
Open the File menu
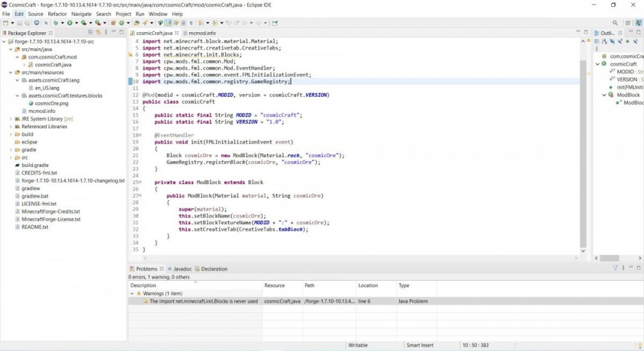pyautogui.click(x=6, y=14)
